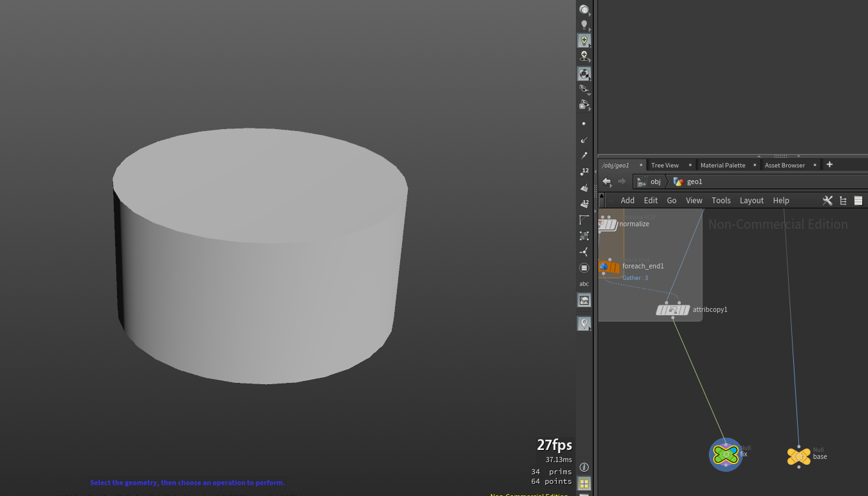Toggle display vertices square icon
Screen dimensions: 868x496
point(584,236)
